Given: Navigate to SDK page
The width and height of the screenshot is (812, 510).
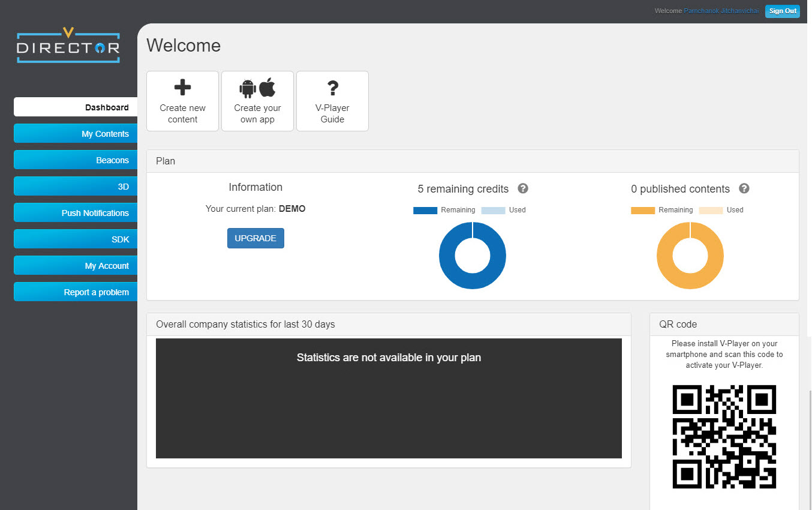Looking at the screenshot, I should (x=76, y=239).
